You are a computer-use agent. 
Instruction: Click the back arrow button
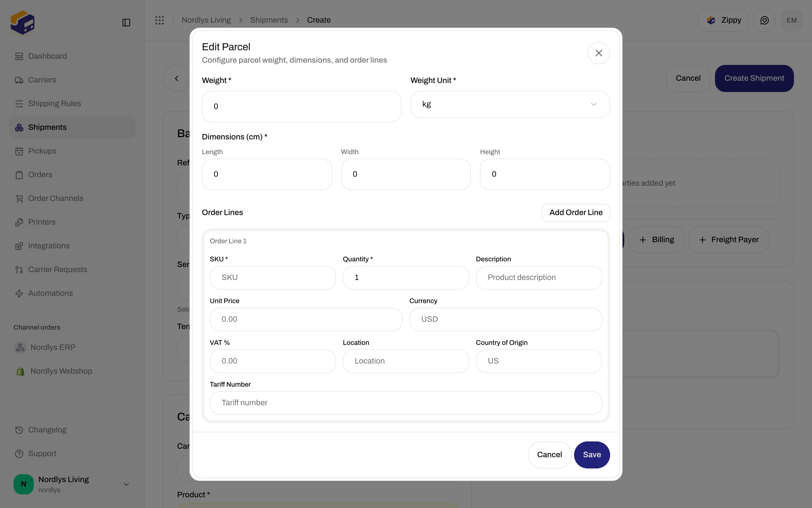click(176, 78)
